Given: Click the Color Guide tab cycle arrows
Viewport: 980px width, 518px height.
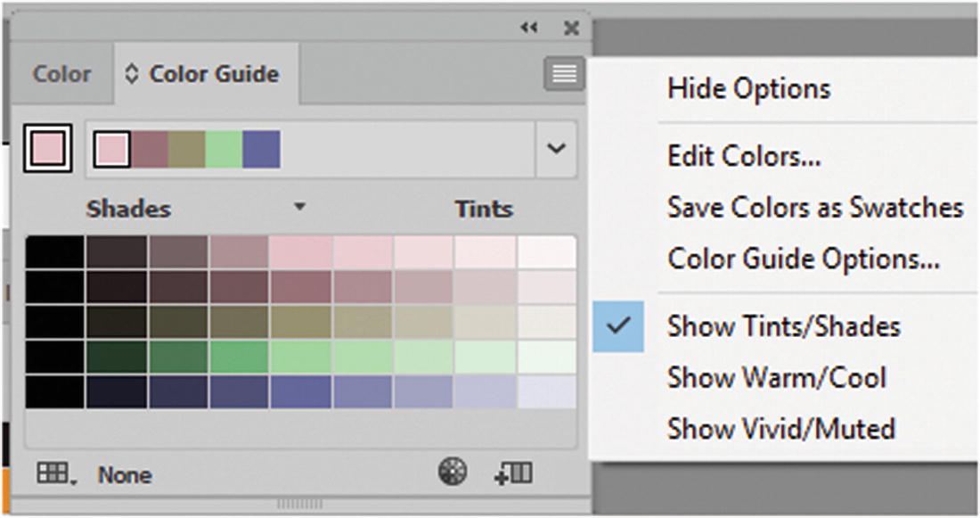Looking at the screenshot, I should pyautogui.click(x=133, y=74).
